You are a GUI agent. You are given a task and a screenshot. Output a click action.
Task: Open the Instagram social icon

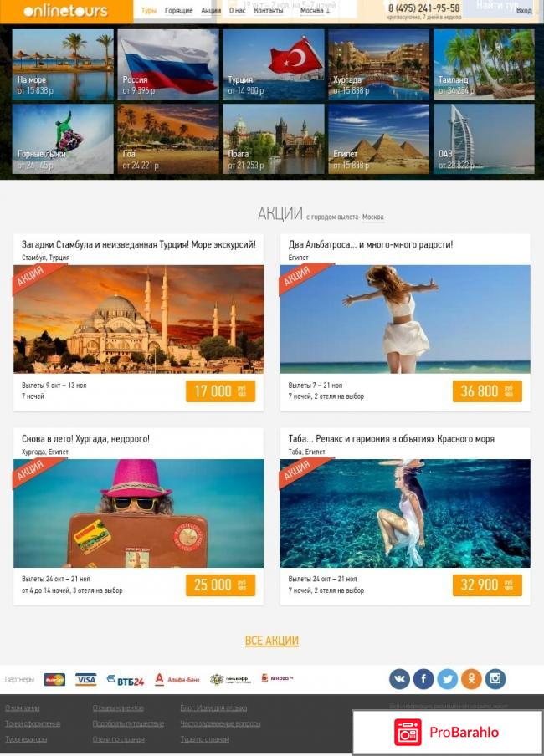(x=495, y=679)
